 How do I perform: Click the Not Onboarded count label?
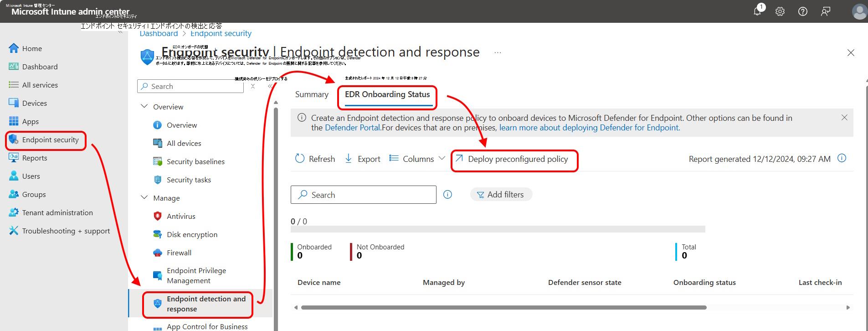coord(380,247)
